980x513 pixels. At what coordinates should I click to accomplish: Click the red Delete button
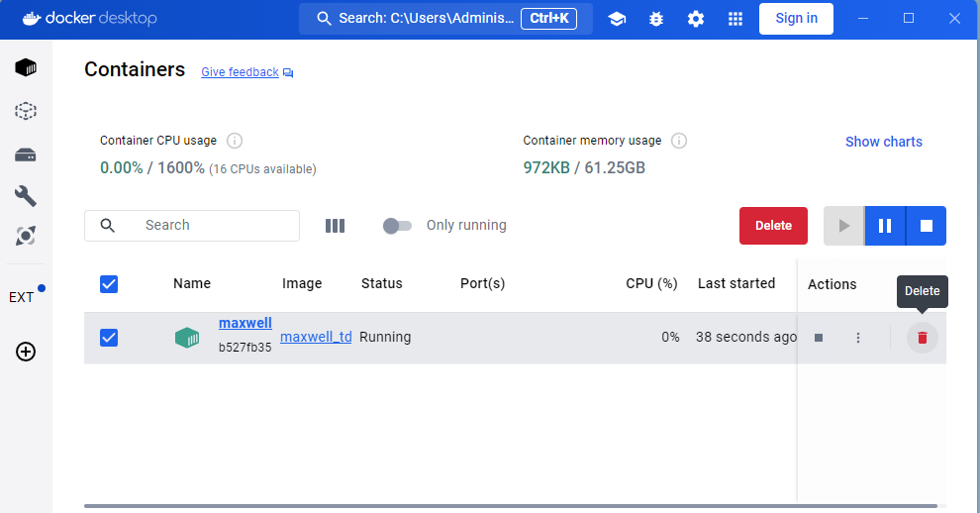pyautogui.click(x=773, y=226)
